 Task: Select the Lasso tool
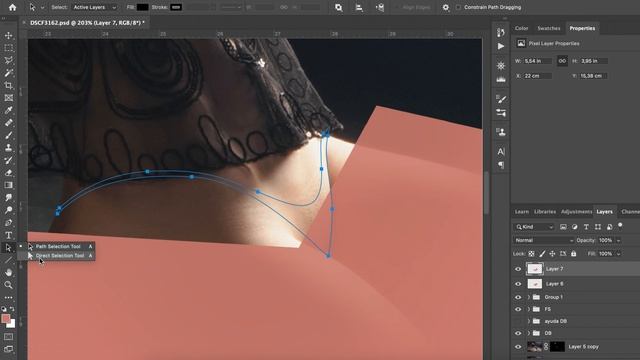click(x=9, y=60)
